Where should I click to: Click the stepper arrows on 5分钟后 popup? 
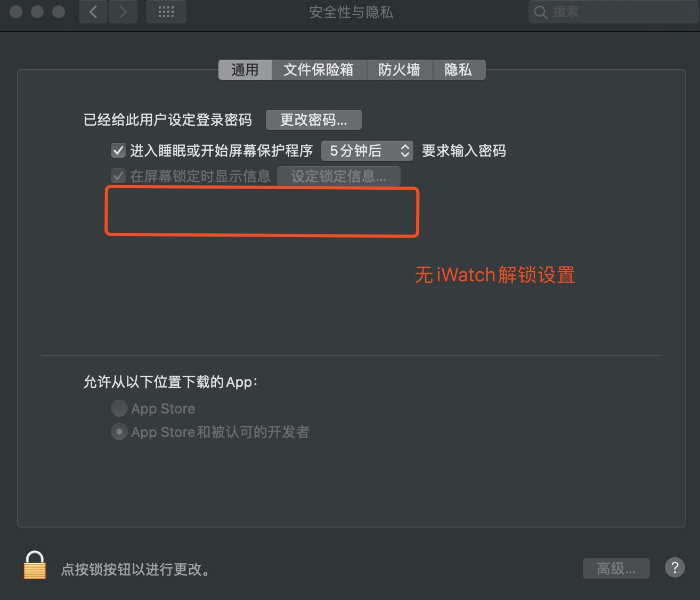[x=405, y=151]
